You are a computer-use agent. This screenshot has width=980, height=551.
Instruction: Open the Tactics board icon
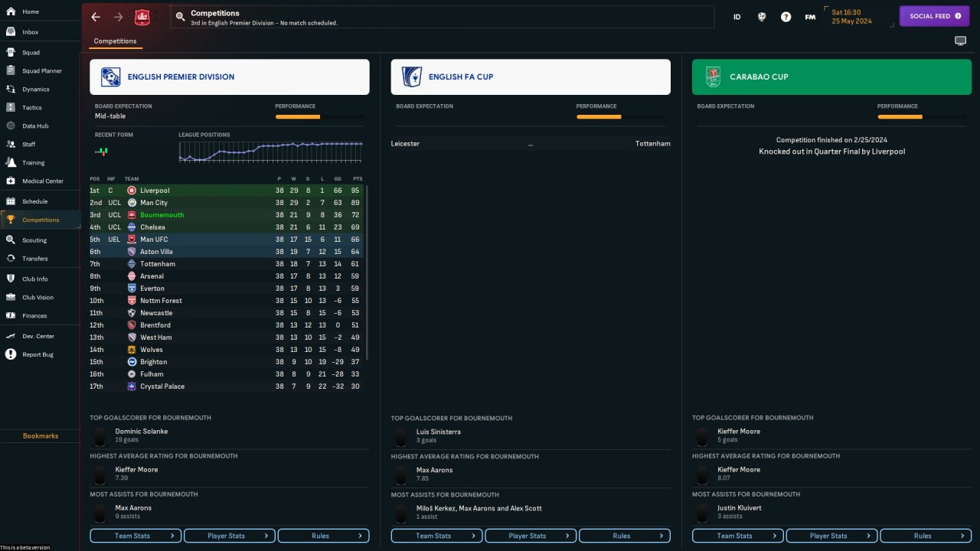(x=11, y=108)
